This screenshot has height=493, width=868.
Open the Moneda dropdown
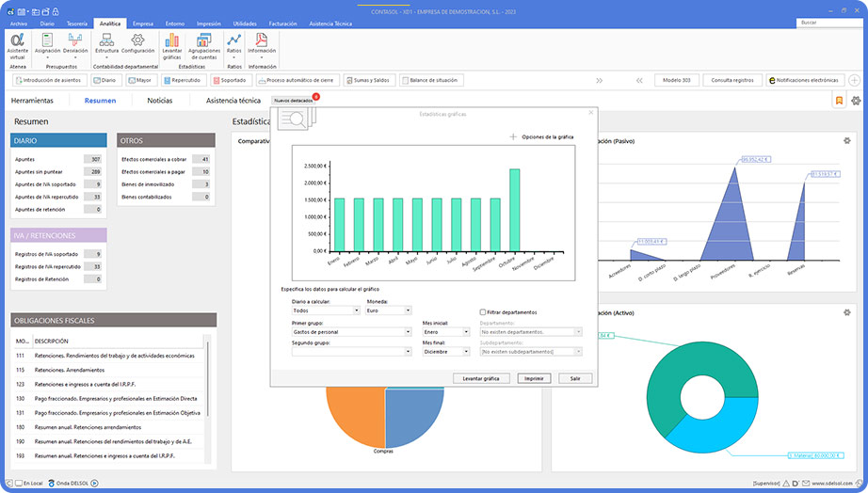[389, 311]
